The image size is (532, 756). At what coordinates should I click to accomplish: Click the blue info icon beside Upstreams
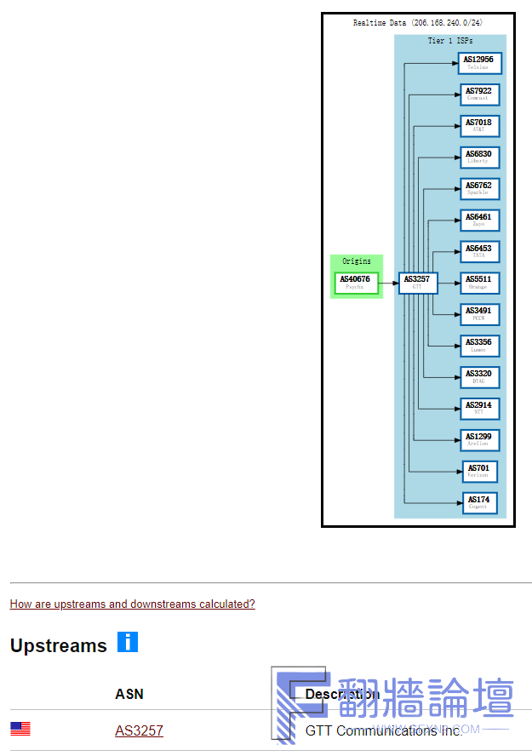point(128,642)
